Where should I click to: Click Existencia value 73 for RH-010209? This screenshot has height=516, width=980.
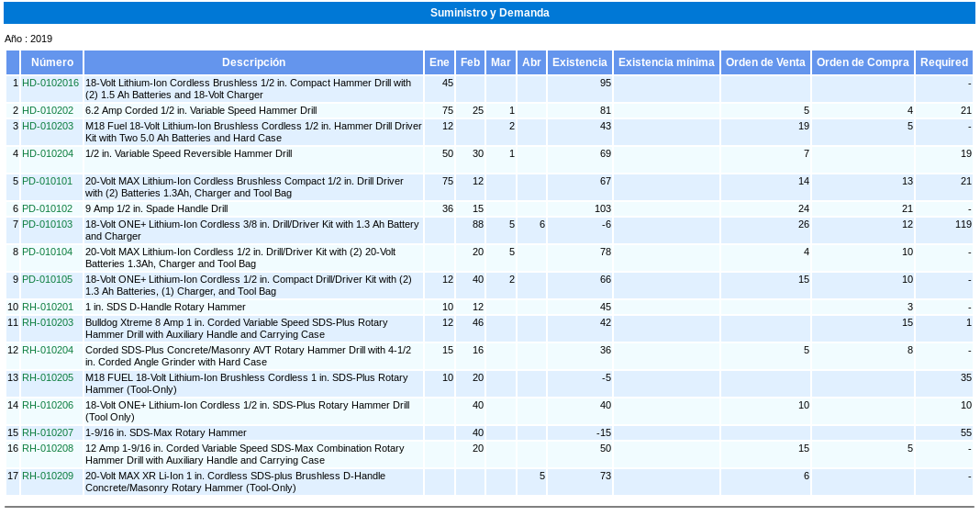(606, 476)
